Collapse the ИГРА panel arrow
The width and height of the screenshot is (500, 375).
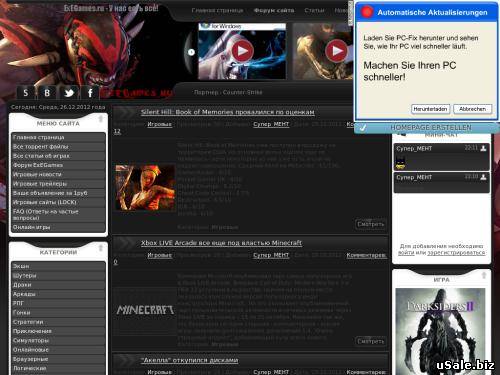(484, 275)
